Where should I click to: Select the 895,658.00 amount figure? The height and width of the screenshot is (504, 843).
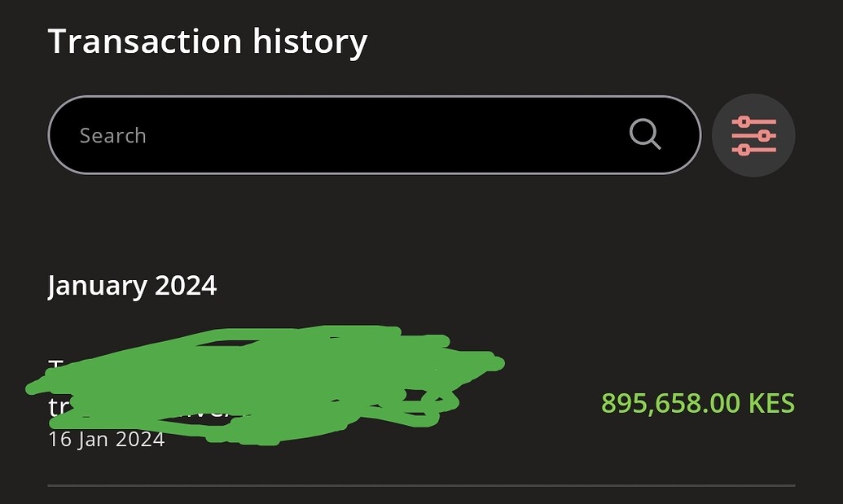coord(670,403)
